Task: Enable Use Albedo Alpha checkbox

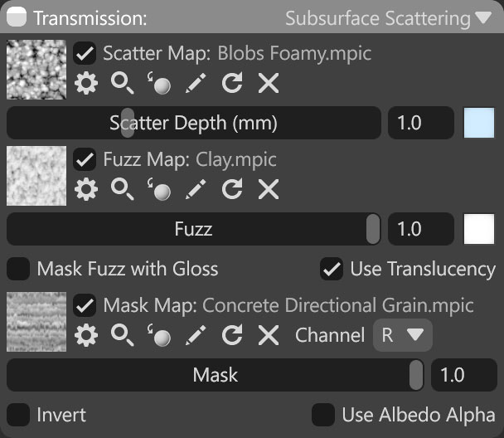Action: 323,415
